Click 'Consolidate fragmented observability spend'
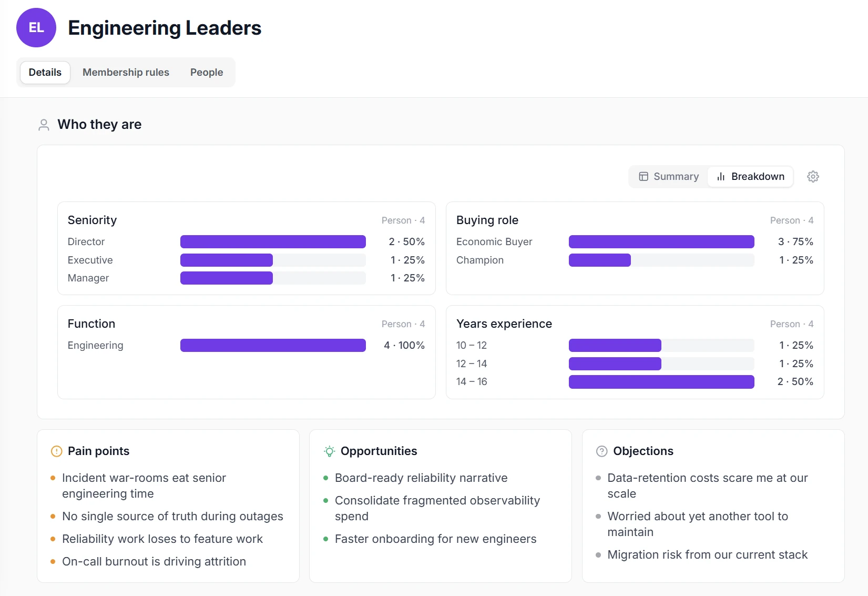 point(437,509)
